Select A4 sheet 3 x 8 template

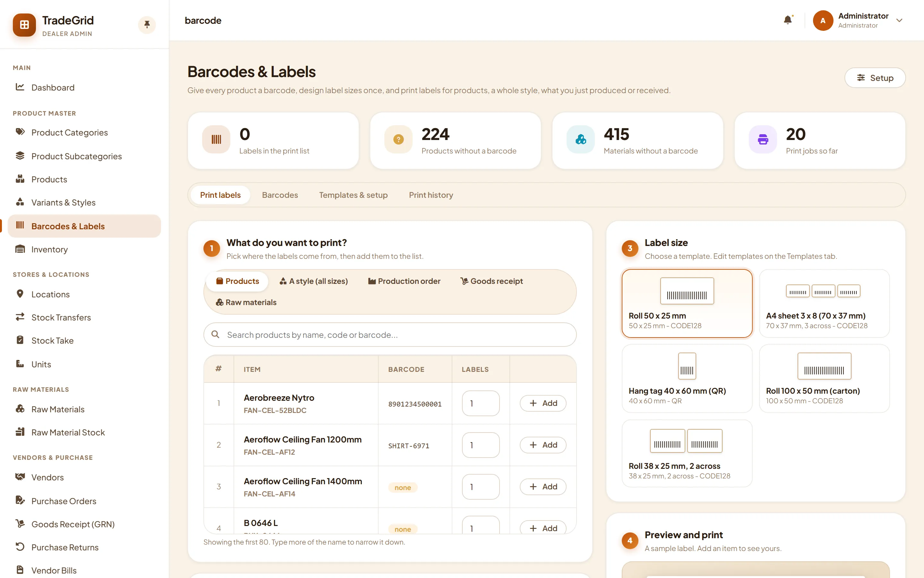click(824, 303)
